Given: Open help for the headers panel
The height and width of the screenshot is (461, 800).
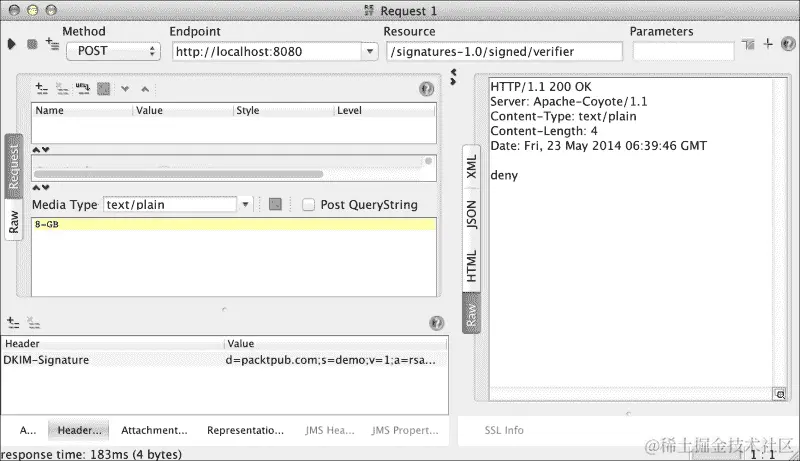Looking at the screenshot, I should tap(436, 323).
